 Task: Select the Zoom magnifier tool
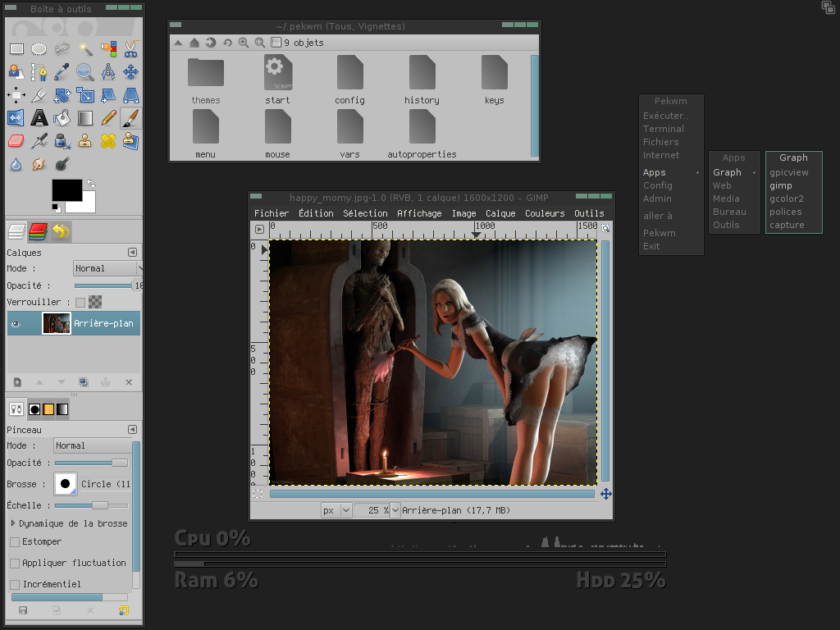coord(85,72)
